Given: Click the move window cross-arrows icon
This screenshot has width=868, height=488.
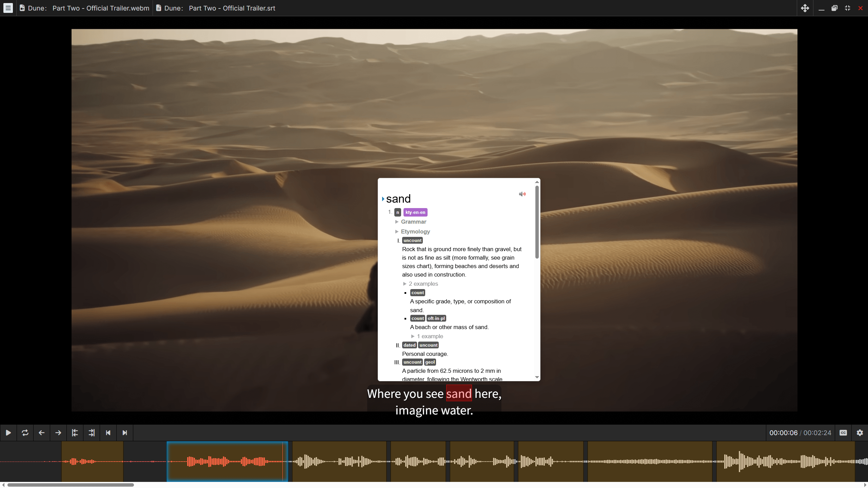Looking at the screenshot, I should tap(805, 8).
